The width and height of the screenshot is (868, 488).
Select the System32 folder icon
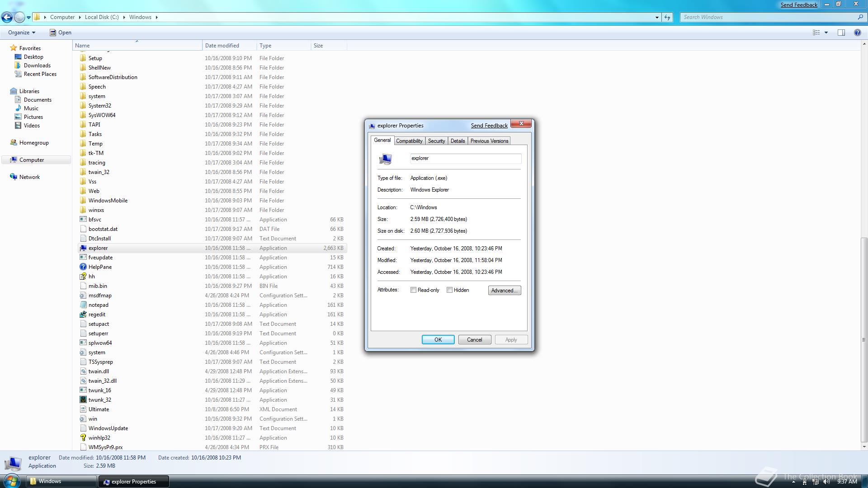pos(83,106)
